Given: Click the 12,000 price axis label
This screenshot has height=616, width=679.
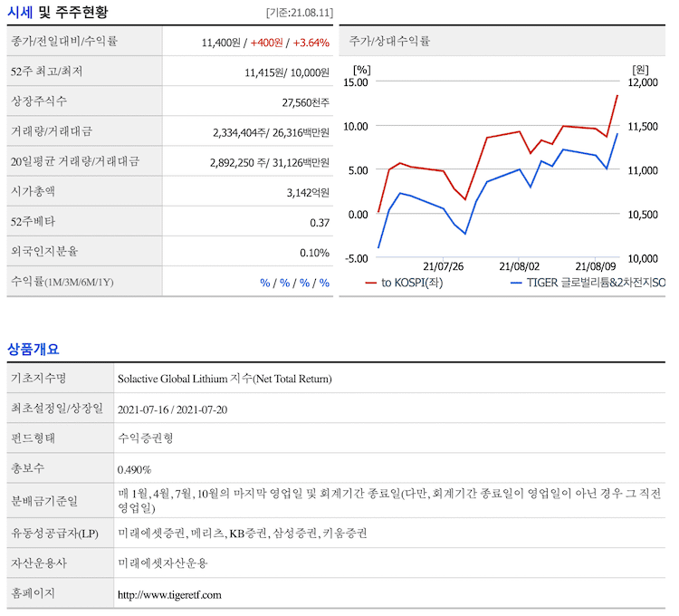Looking at the screenshot, I should click(643, 82).
